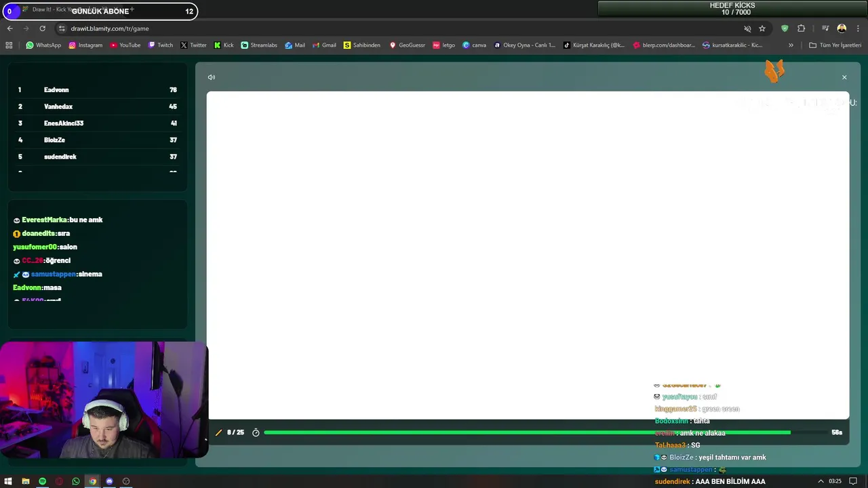Screen dimensions: 868x488
Task: Bookmark this page with star icon
Action: 762,28
